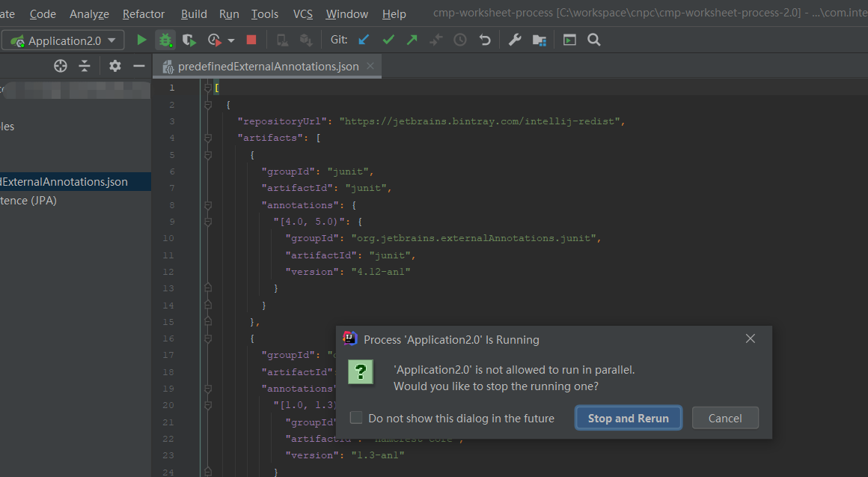Revert changes with the rollback arrow

tap(485, 40)
